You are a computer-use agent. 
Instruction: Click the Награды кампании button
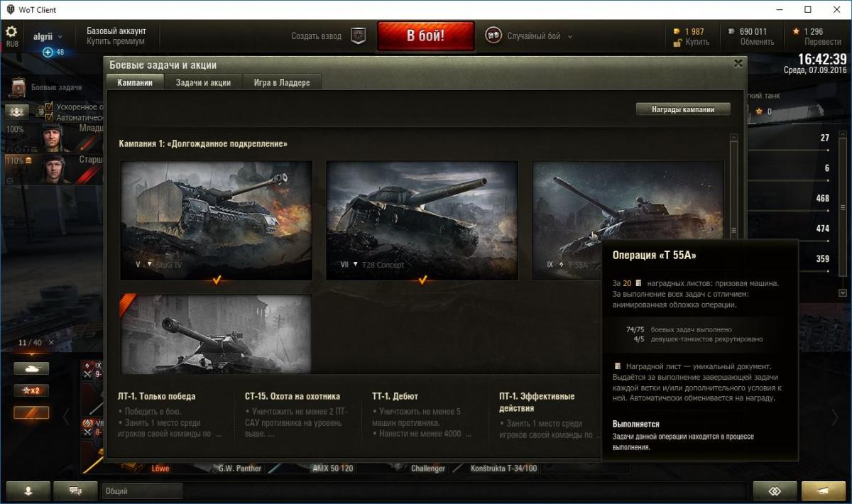click(683, 109)
